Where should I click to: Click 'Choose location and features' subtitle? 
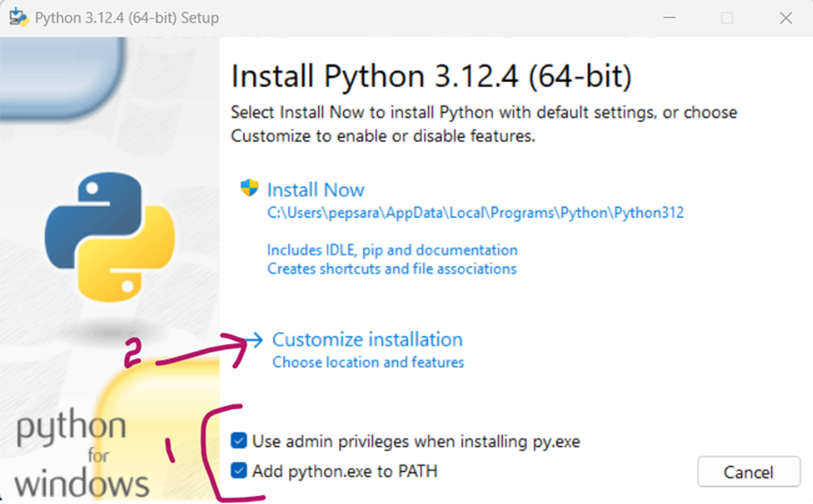(x=368, y=362)
